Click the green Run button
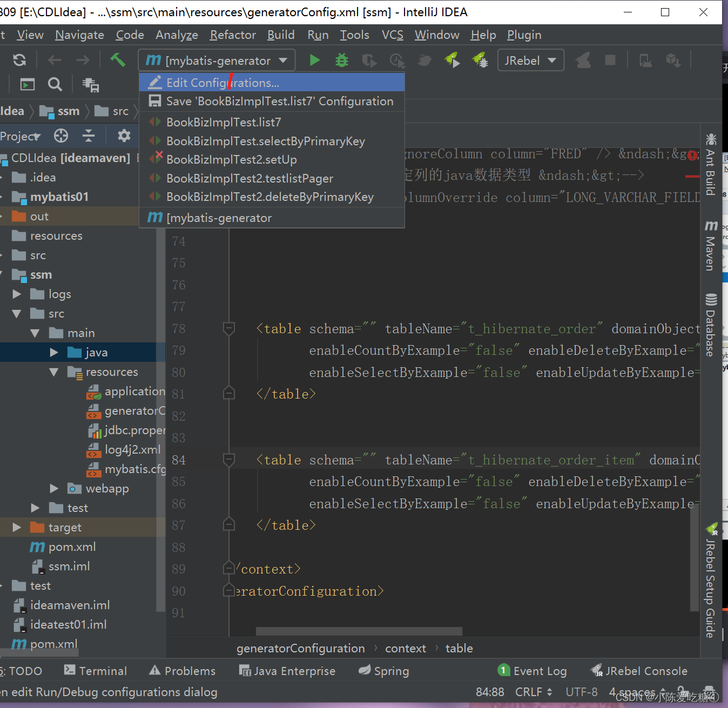 (314, 60)
